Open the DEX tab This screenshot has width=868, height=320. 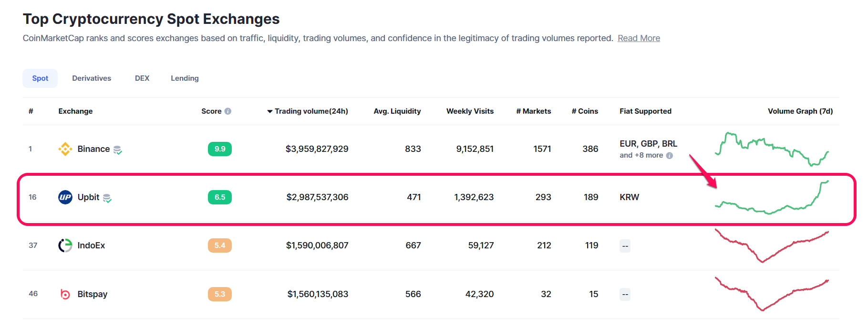[x=142, y=78]
